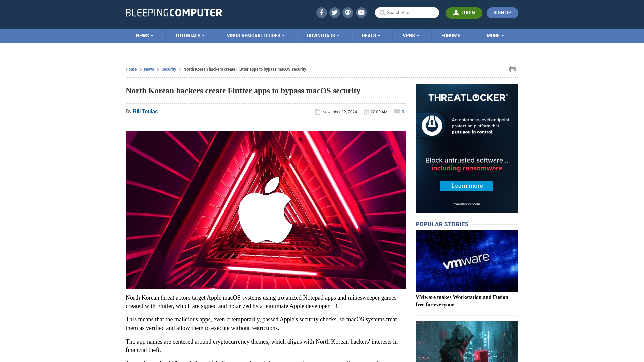Open the FORUMS menu item
644x362 pixels.
point(451,35)
